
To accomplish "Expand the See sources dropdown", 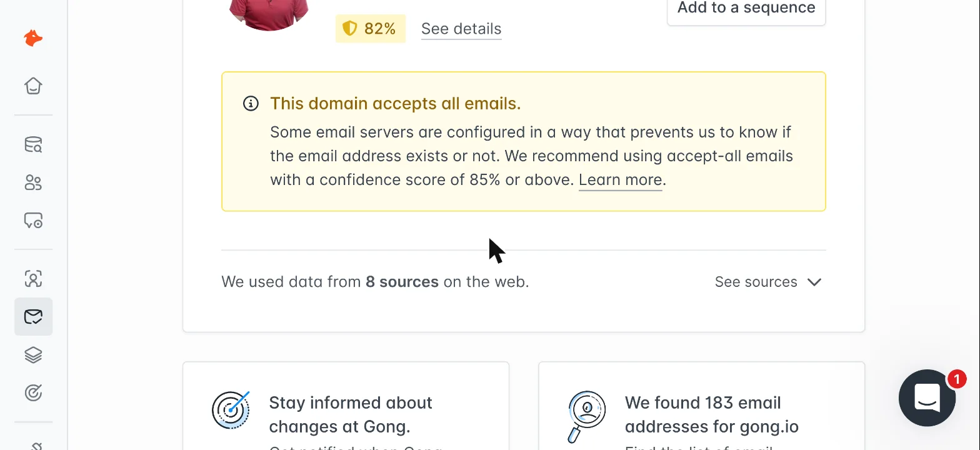I will [x=768, y=282].
